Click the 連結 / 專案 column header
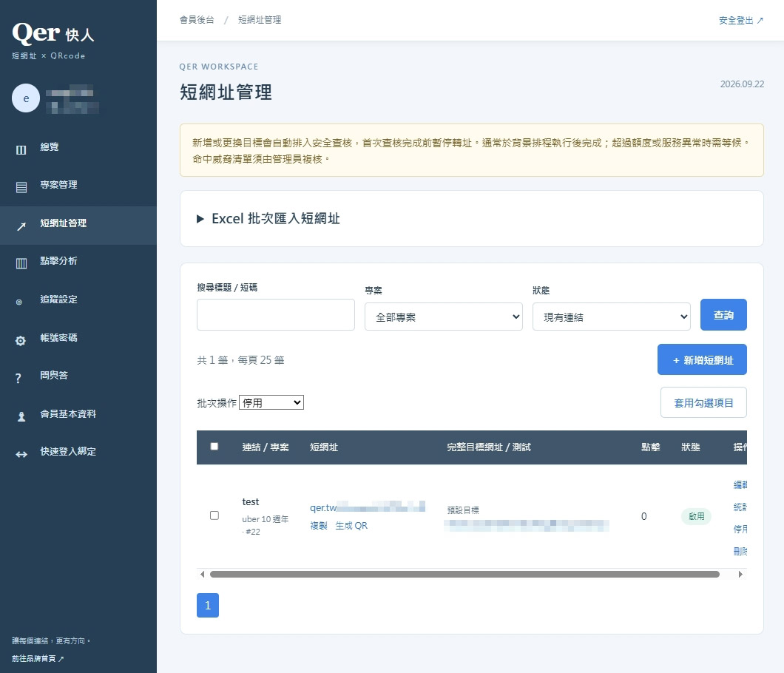 266,447
